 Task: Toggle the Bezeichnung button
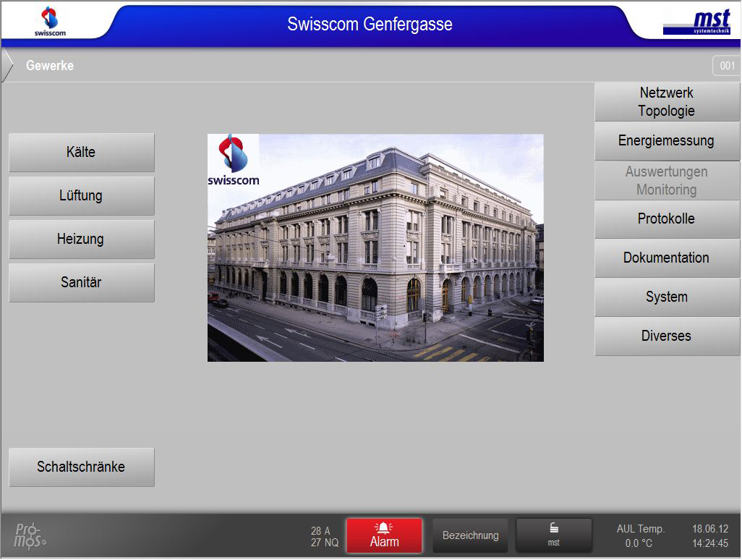point(470,535)
